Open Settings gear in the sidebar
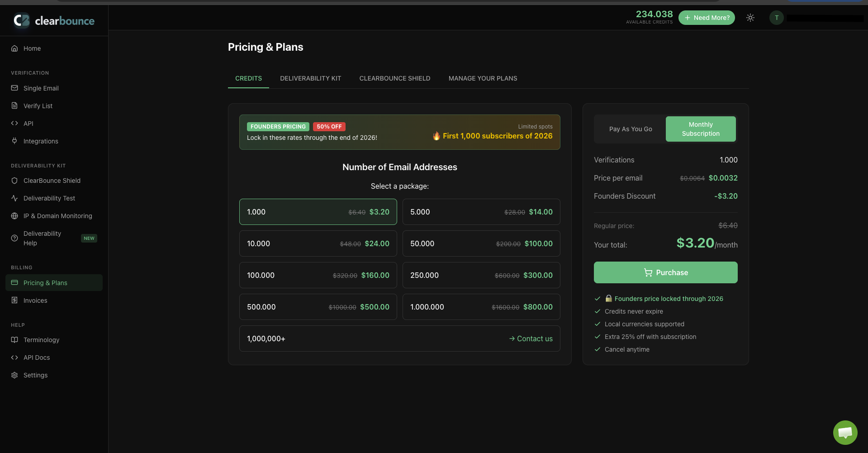This screenshot has height=453, width=868. click(14, 375)
